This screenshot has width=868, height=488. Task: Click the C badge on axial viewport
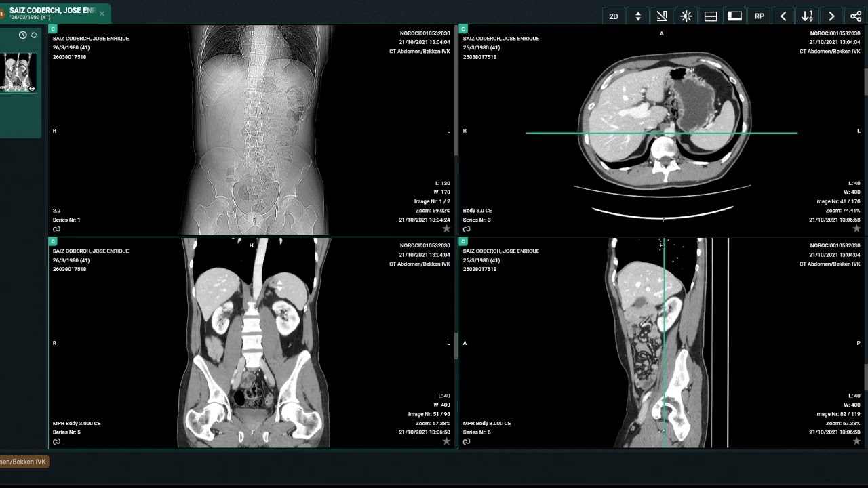pyautogui.click(x=463, y=29)
